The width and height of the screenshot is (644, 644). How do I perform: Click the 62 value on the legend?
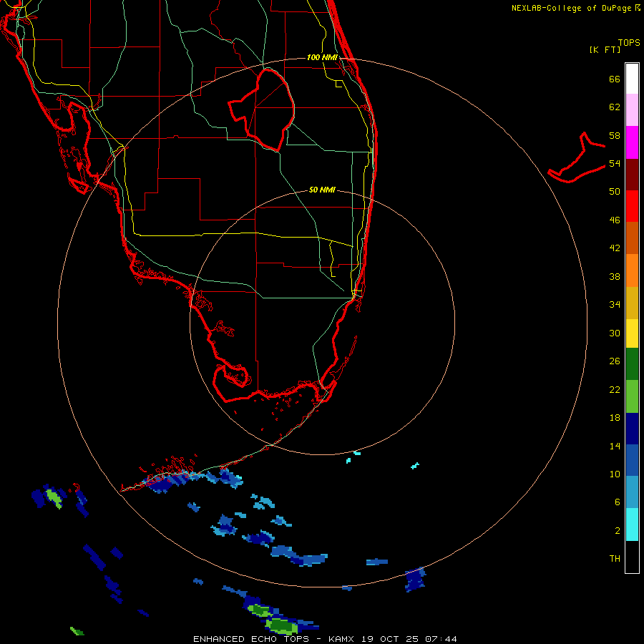click(x=615, y=107)
